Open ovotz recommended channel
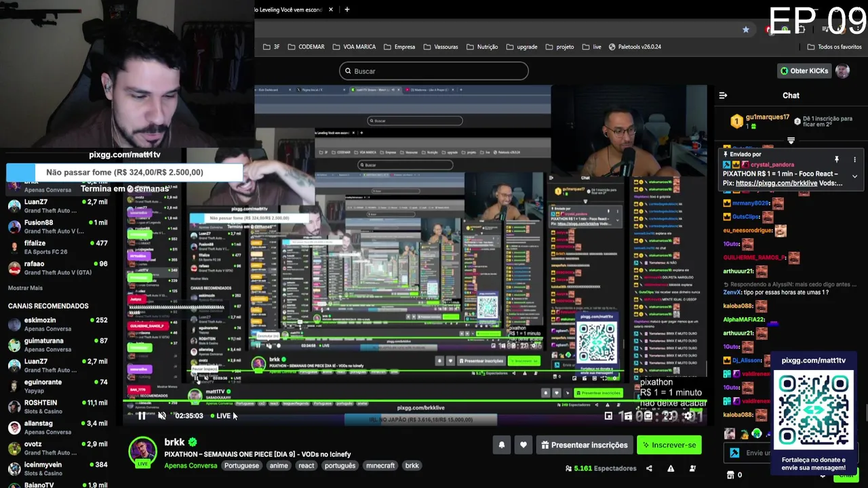 click(57, 448)
